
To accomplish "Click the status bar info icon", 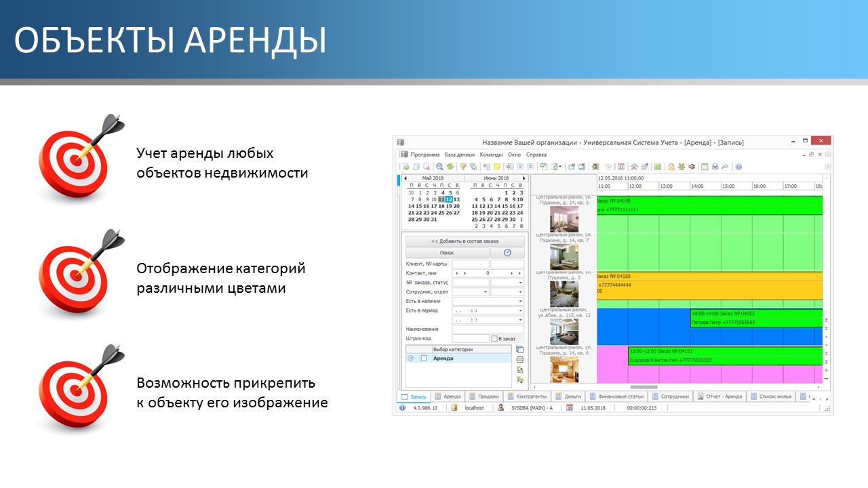I will (402, 408).
